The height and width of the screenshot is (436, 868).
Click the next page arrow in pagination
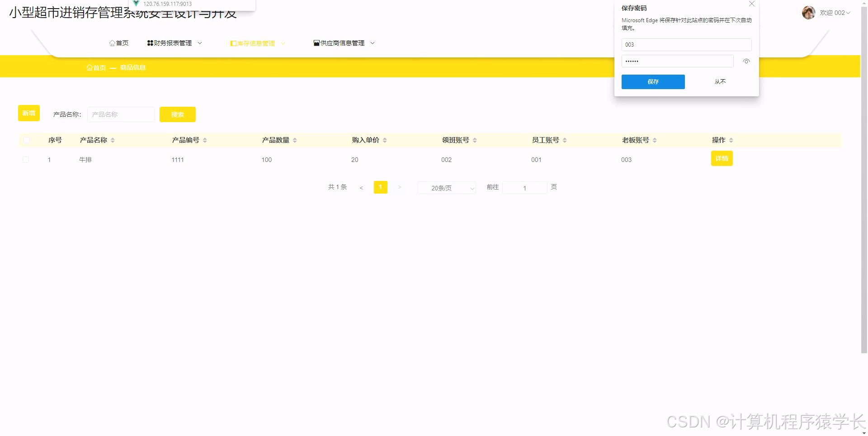click(x=400, y=187)
